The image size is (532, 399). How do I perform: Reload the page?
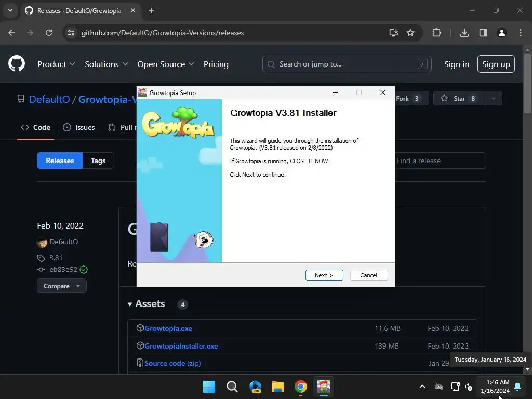click(x=49, y=33)
